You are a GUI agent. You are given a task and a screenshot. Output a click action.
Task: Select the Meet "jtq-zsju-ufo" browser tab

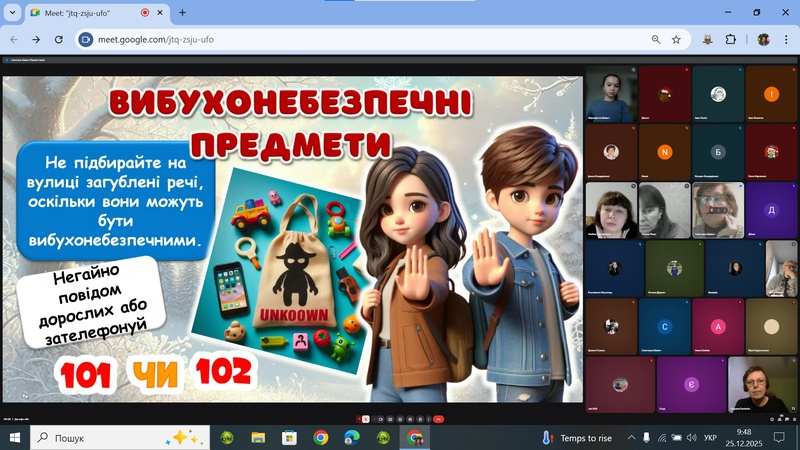85,12
